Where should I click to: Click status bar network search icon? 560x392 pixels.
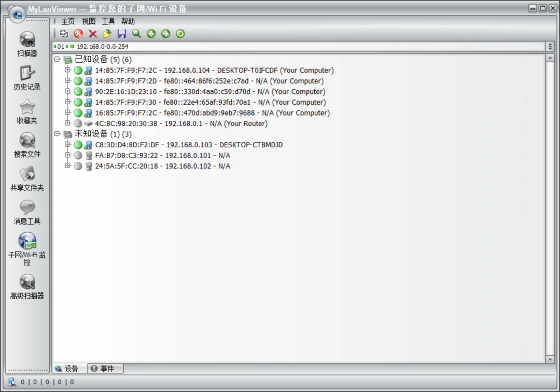pos(12,382)
